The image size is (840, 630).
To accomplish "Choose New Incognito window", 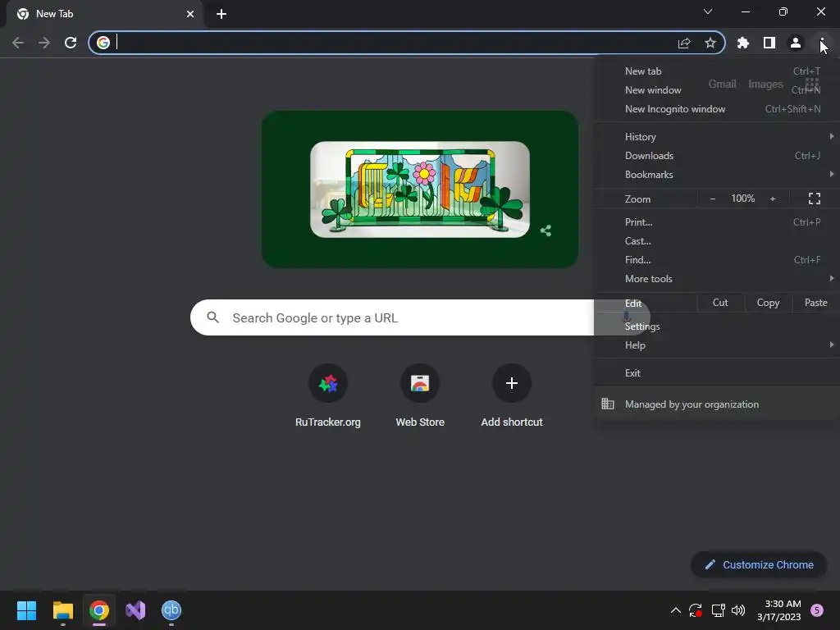I will click(717, 109).
